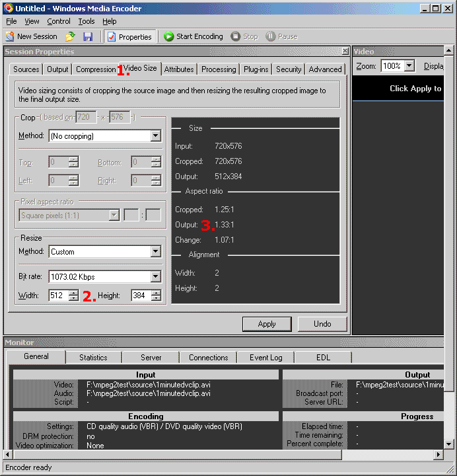Image resolution: width=457 pixels, height=476 pixels.
Task: Click the Pause toolbar button
Action: coord(281,36)
